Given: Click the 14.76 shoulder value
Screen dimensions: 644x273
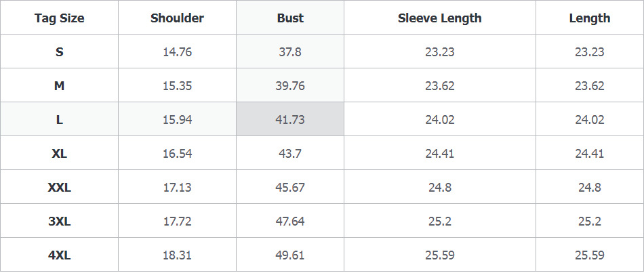Looking at the screenshot, I should point(178,52).
